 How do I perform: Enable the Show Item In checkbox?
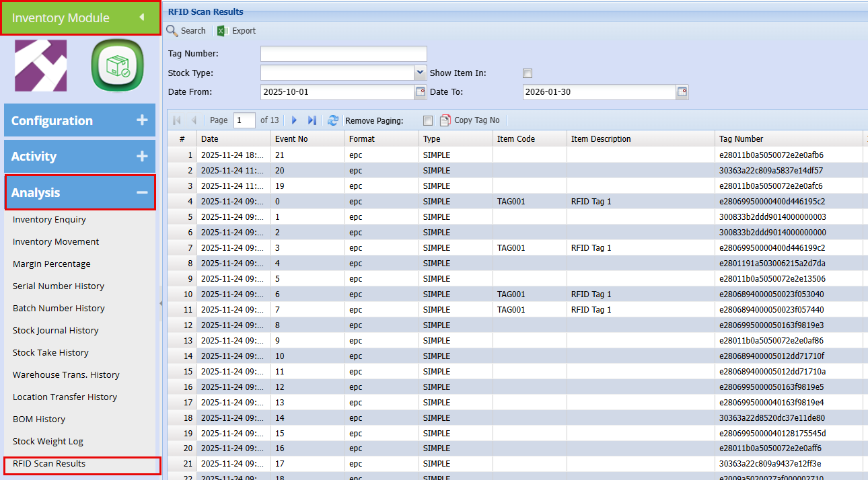coord(528,73)
